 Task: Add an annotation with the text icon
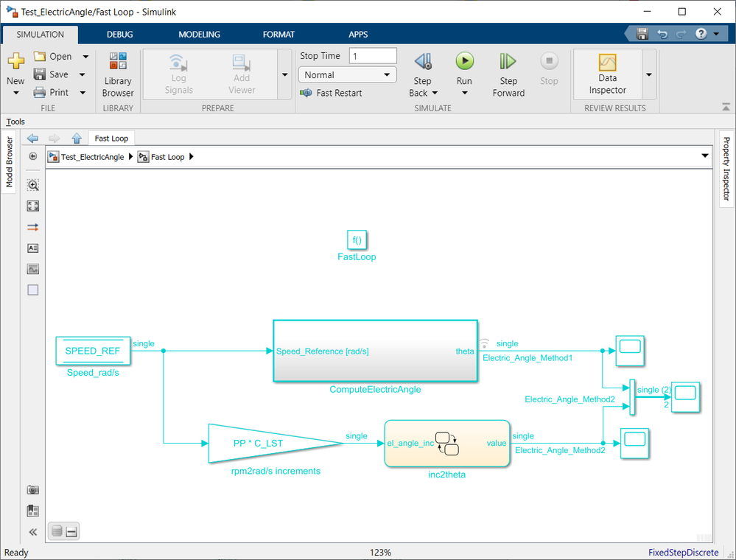[x=33, y=248]
